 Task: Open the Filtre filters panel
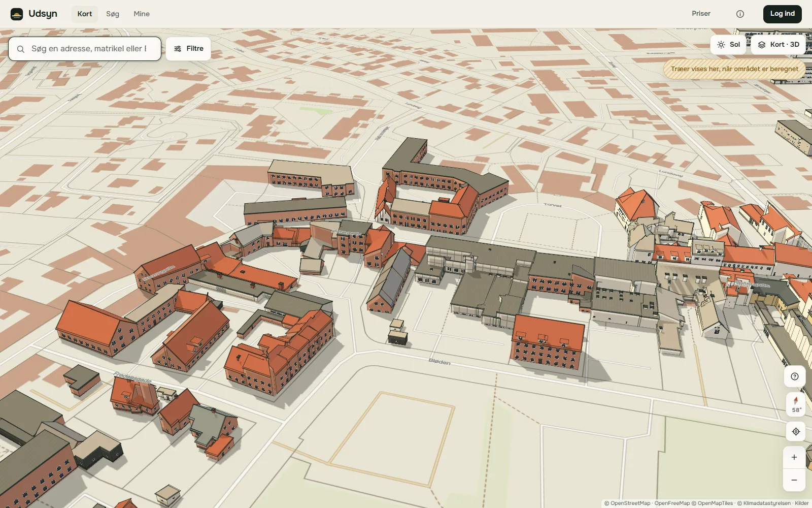[x=188, y=49]
